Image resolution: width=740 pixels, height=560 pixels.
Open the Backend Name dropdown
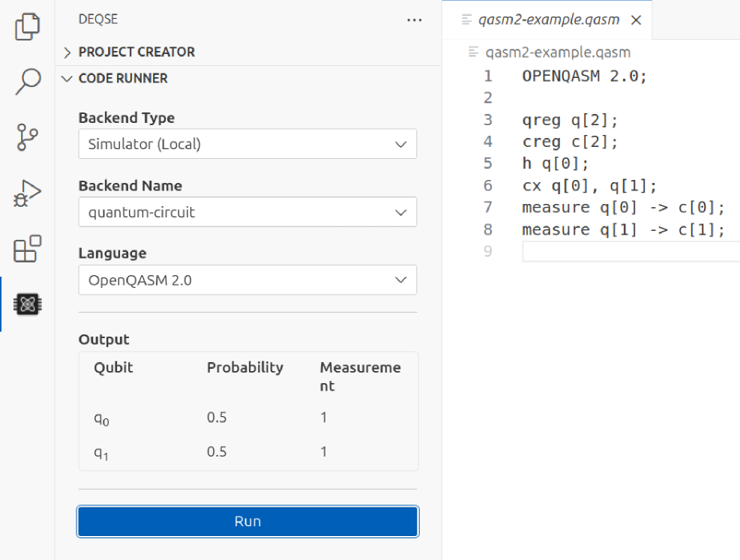247,212
